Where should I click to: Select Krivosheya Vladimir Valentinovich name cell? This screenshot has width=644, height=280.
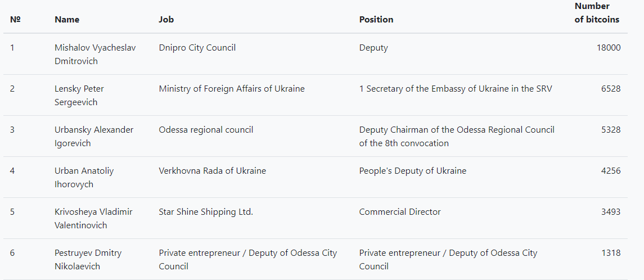(x=93, y=219)
